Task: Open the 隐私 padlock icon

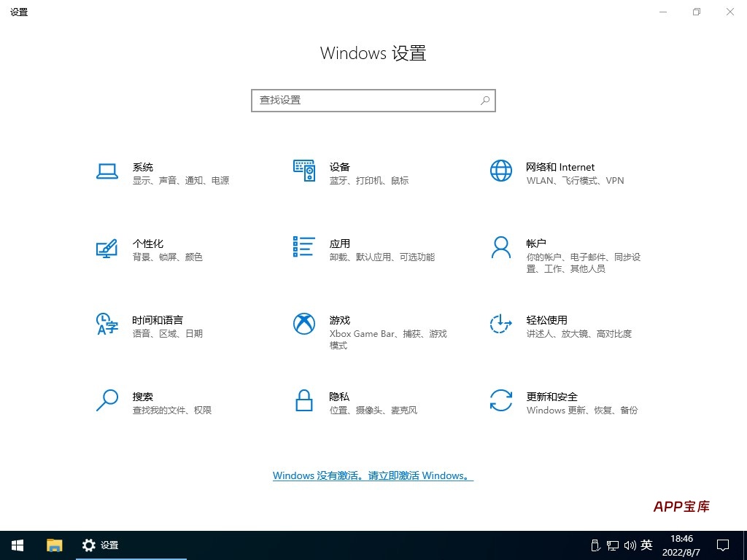Action: point(304,400)
